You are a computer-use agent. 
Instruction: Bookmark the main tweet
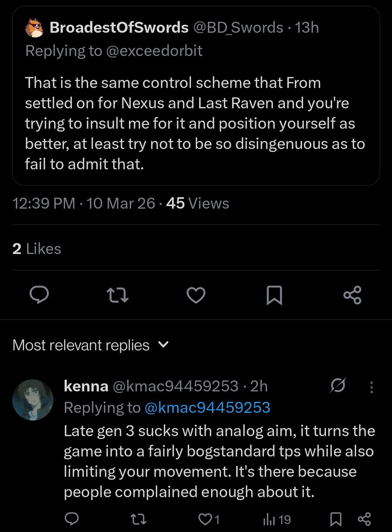[x=274, y=295]
